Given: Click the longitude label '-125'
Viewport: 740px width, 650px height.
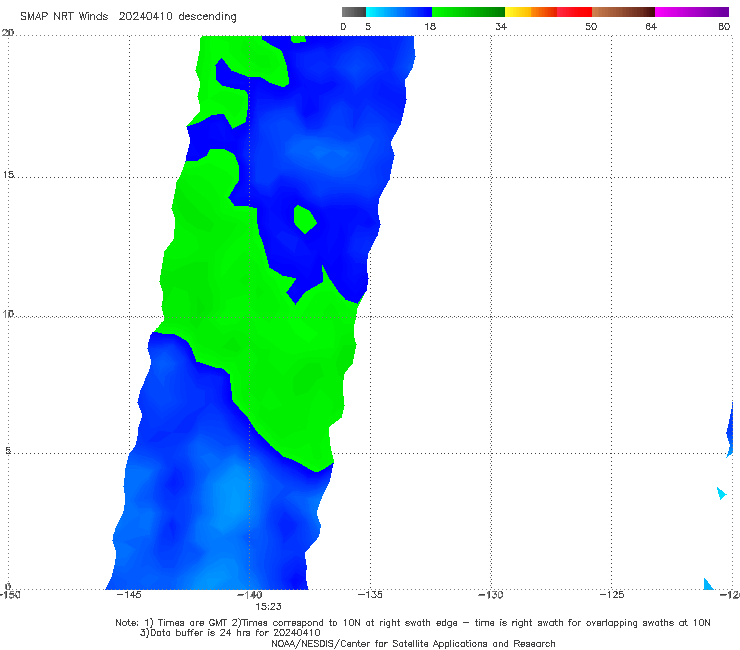Looking at the screenshot, I should click(x=612, y=595).
